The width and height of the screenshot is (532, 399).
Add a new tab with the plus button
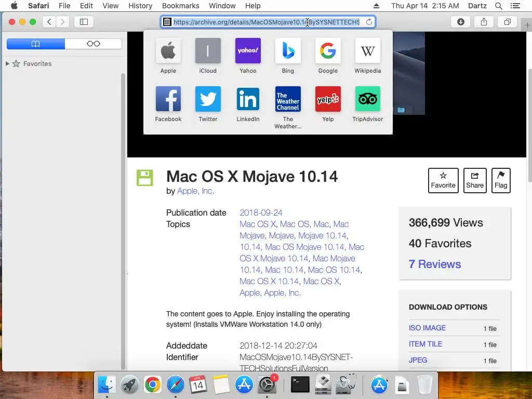coord(527,25)
